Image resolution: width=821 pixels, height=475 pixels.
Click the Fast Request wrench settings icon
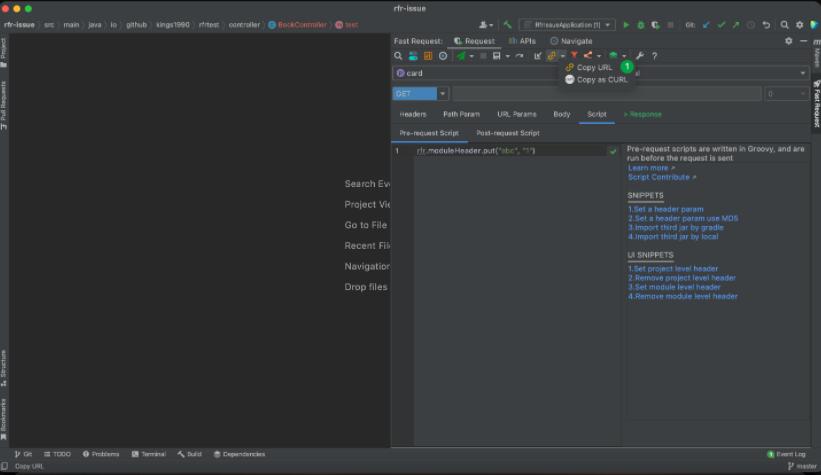(x=640, y=56)
